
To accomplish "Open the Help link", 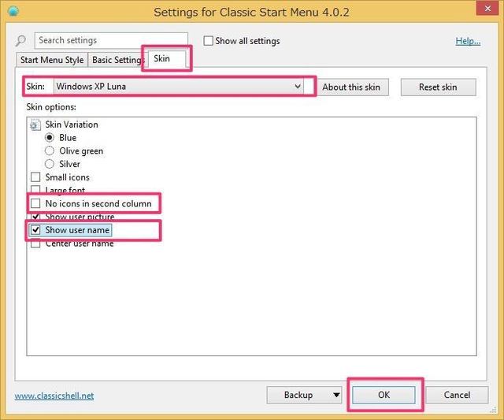I will (x=468, y=41).
